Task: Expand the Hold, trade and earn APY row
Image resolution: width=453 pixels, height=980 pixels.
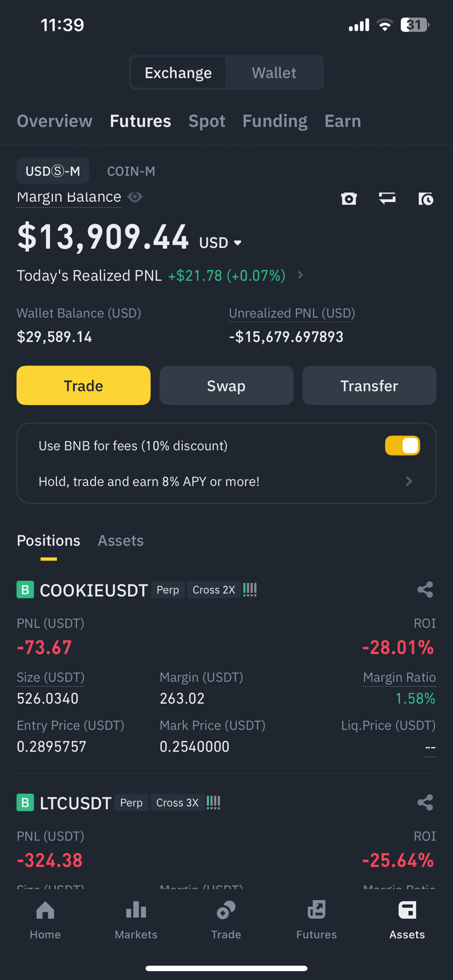Action: pos(226,481)
